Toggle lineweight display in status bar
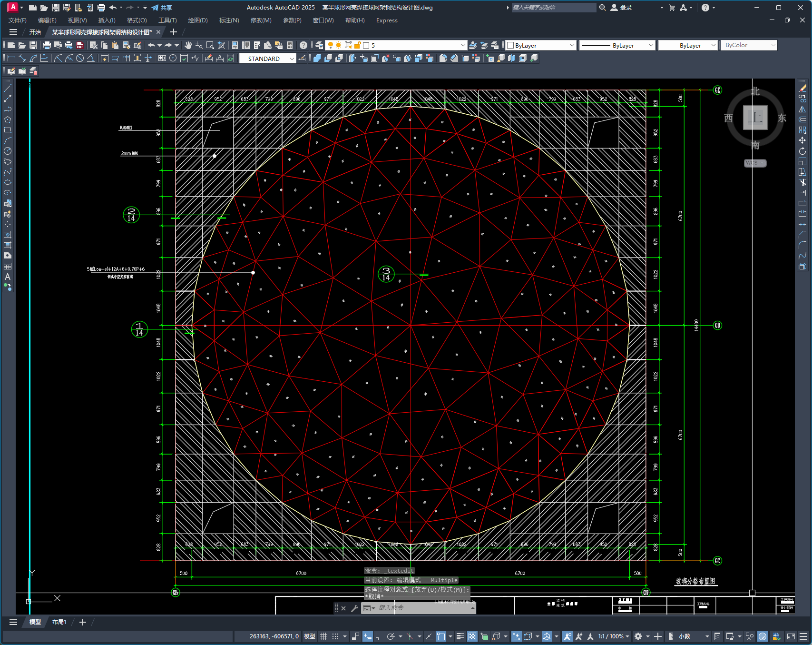This screenshot has height=645, width=812. point(460,636)
